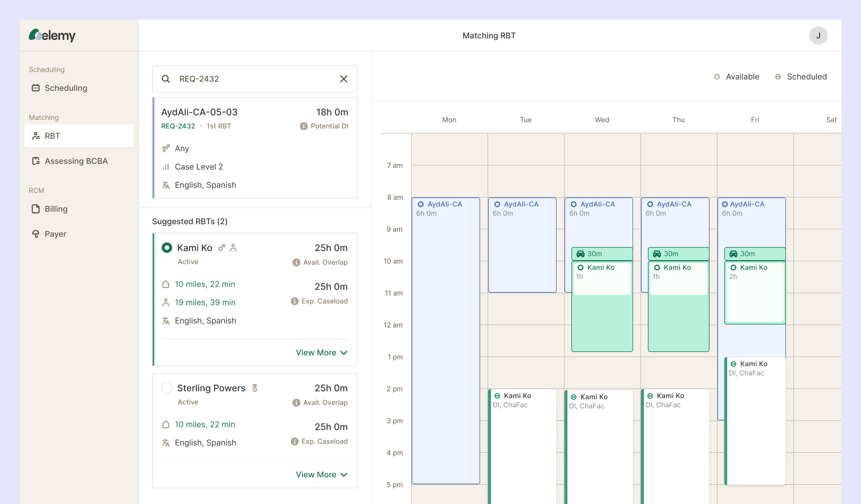The width and height of the screenshot is (861, 504).
Task: Open the Assessing BCBA menu item
Action: (x=76, y=161)
